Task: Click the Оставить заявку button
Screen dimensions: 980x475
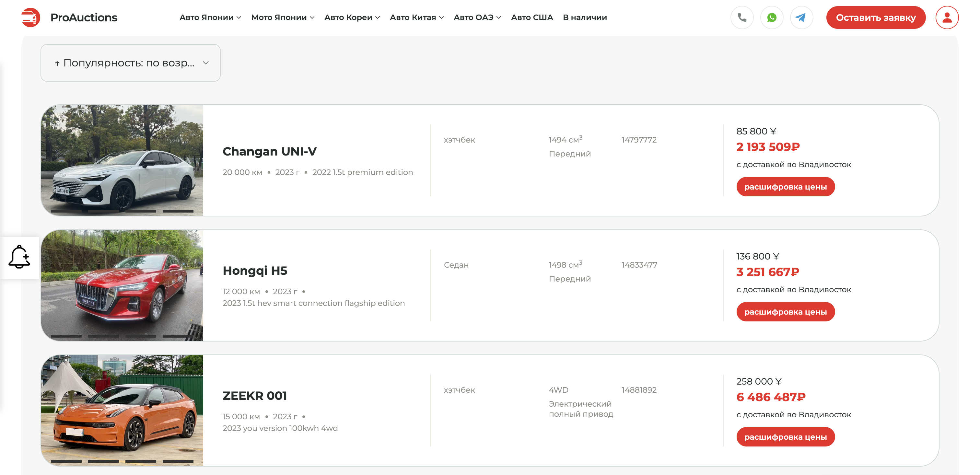Action: pos(876,17)
